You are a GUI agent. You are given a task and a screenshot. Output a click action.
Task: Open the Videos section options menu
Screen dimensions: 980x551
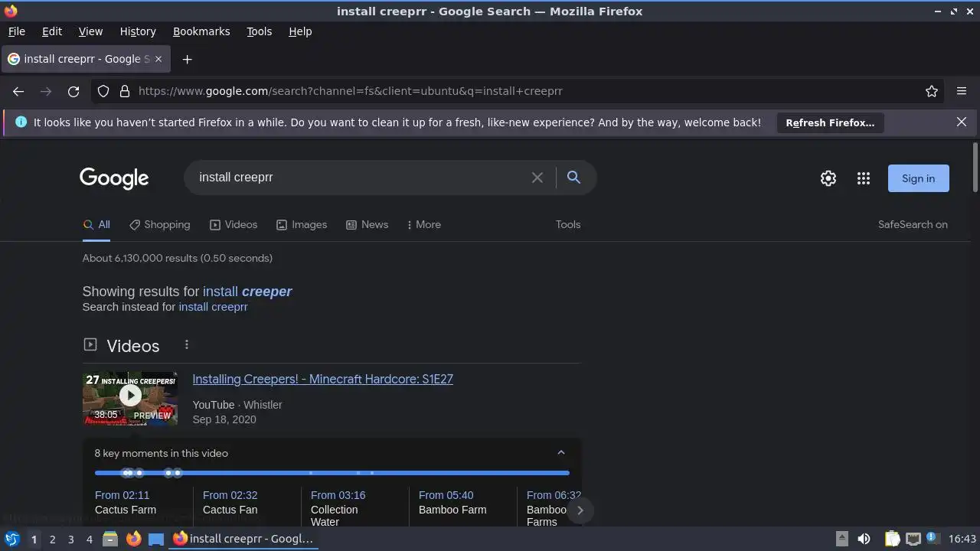coord(186,345)
